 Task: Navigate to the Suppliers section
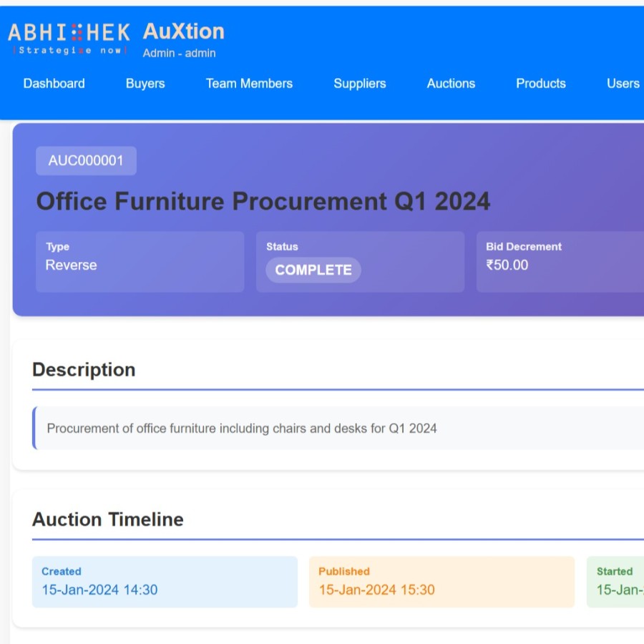tap(359, 84)
